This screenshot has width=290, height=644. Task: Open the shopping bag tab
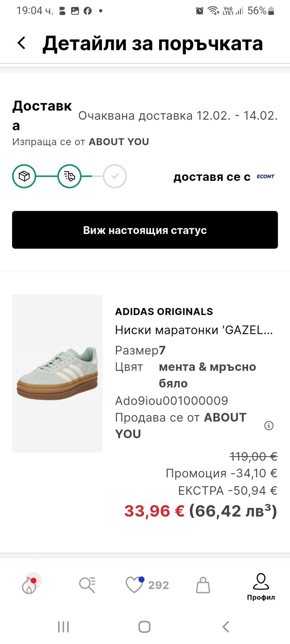203,585
